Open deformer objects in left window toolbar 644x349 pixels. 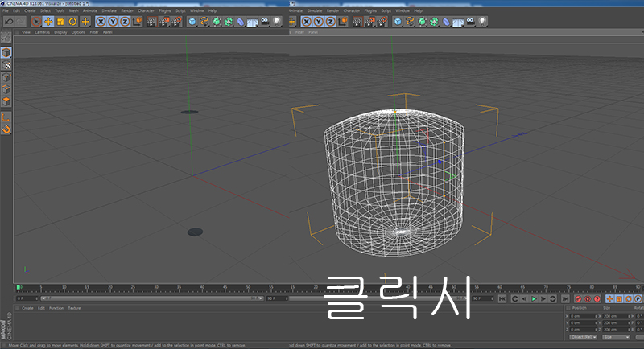[241, 22]
